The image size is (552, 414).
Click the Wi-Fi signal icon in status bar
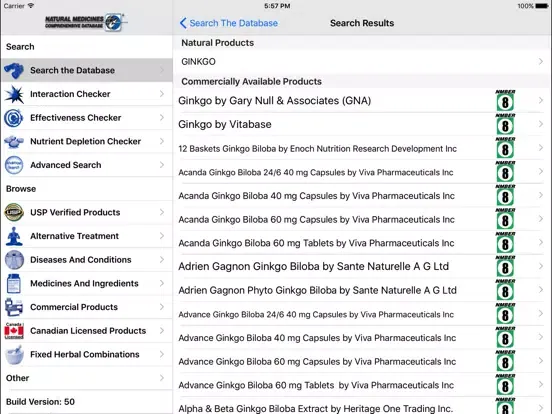[x=31, y=6]
